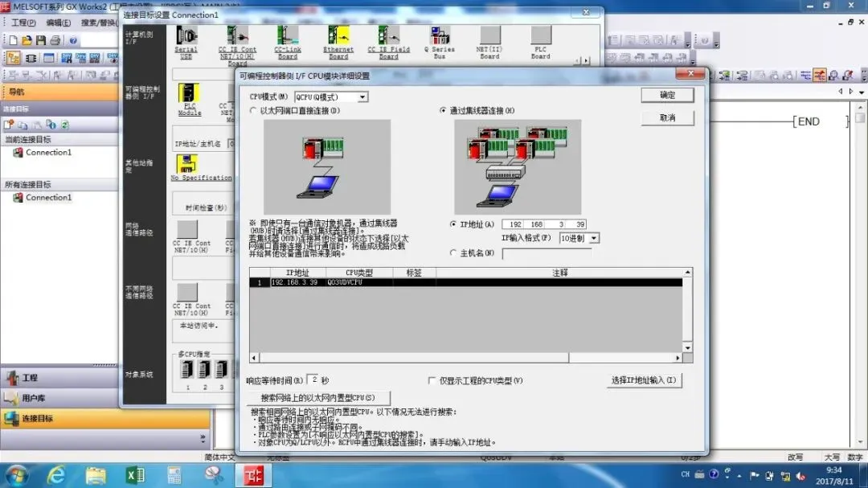The height and width of the screenshot is (488, 868).
Task: Select Connection1 under 当前连接目标
Action: pos(48,152)
